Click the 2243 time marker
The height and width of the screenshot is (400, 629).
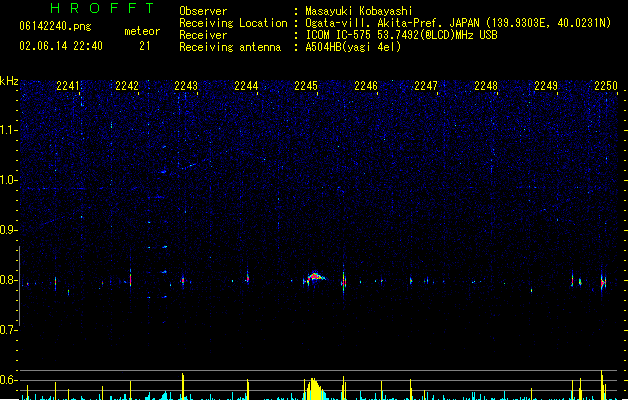[186, 86]
